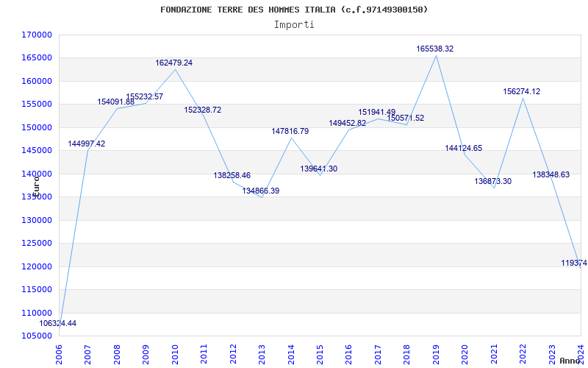Click the 2023 year axis label
The image size is (588, 368).
552,354
